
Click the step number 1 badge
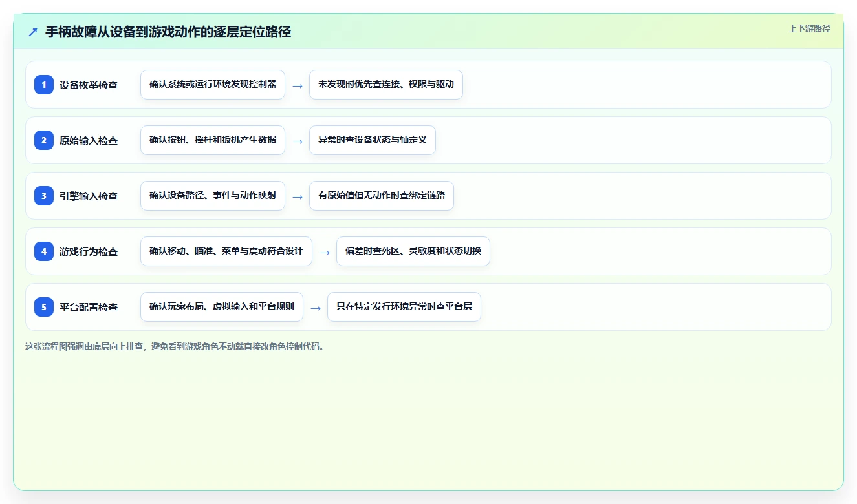(44, 85)
